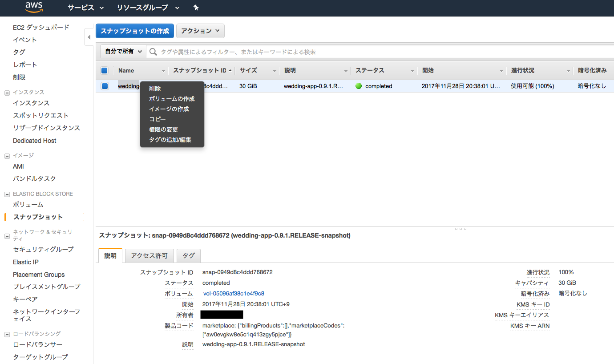The height and width of the screenshot is (364, 614).
Task: Click the pin shortcut icon in header
Action: coord(196,8)
